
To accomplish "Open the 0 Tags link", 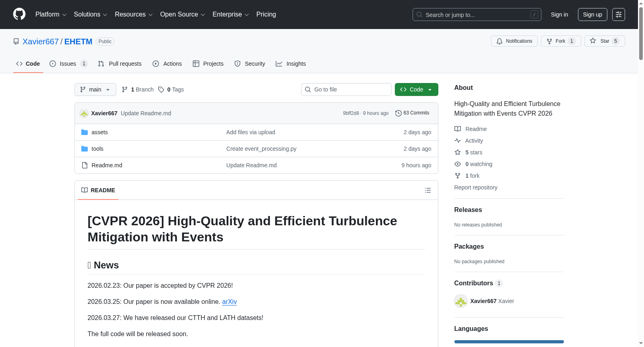I will point(171,89).
